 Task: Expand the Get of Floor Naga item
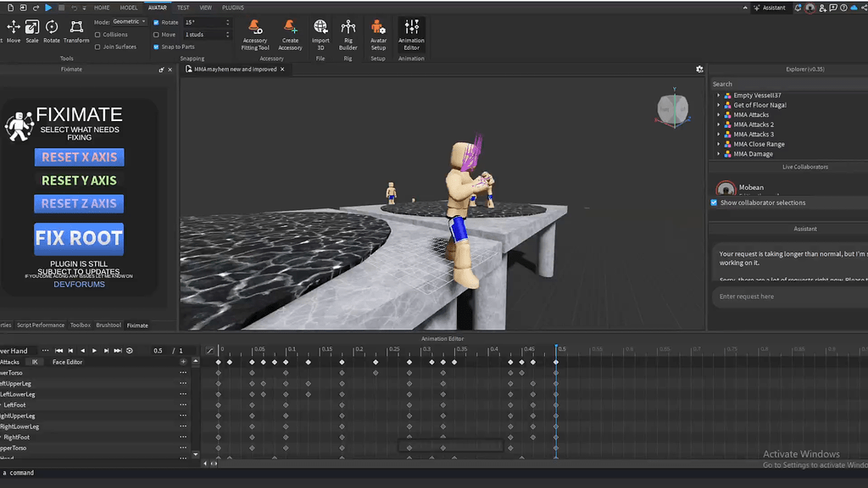tap(719, 105)
